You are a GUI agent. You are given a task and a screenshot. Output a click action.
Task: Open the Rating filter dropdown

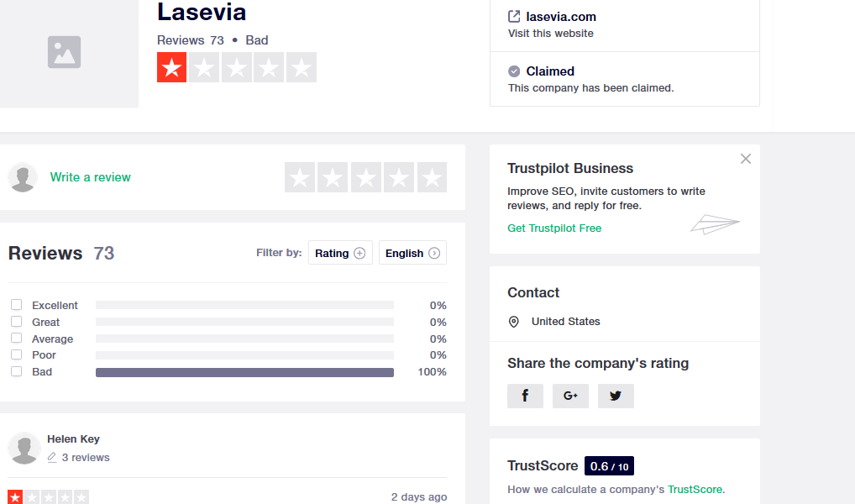(340, 253)
